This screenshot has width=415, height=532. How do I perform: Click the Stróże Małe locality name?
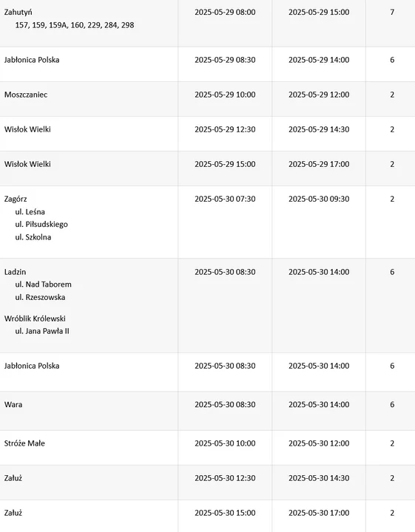pyautogui.click(x=24, y=443)
